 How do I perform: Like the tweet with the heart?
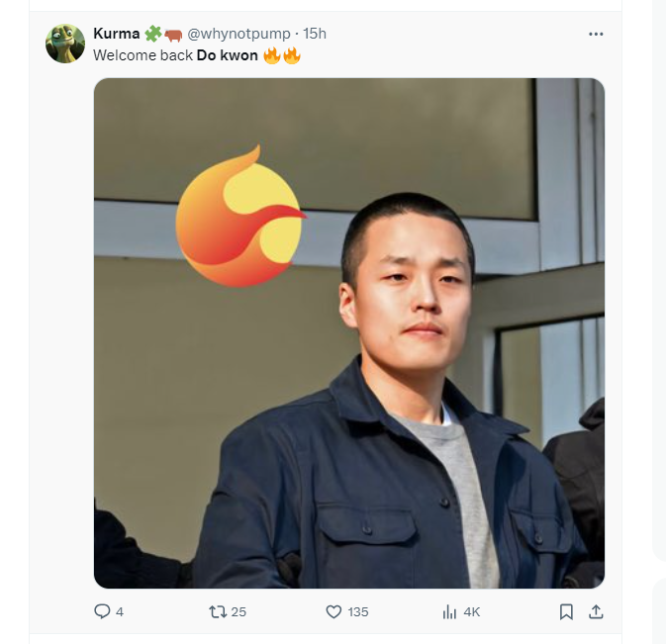[334, 611]
